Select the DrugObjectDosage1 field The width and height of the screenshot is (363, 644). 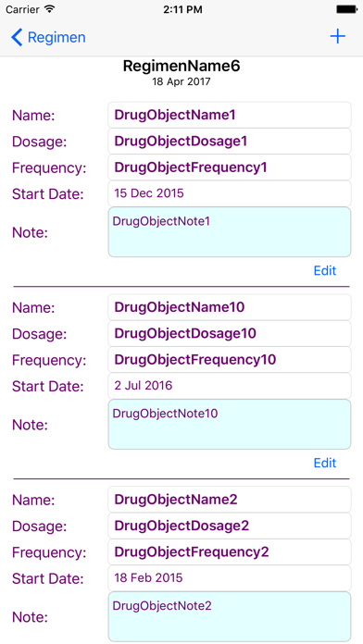(230, 142)
